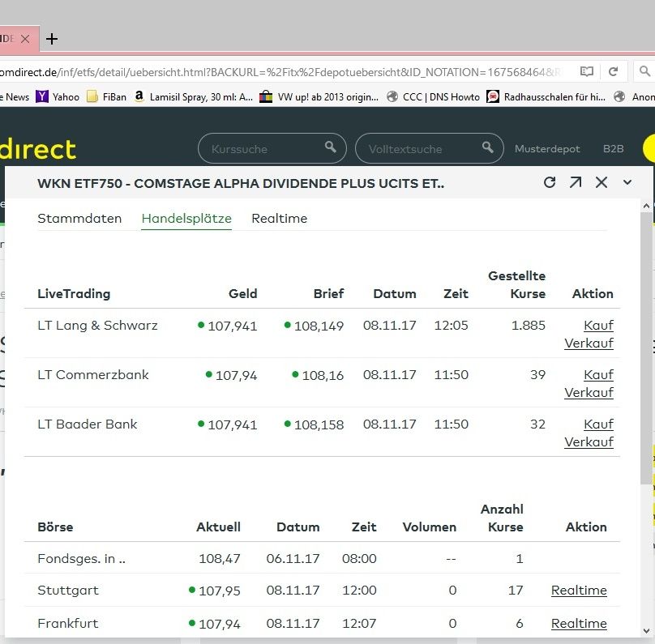The width and height of the screenshot is (655, 644).
Task: Click into the Kurssuche search field
Action: click(263, 149)
